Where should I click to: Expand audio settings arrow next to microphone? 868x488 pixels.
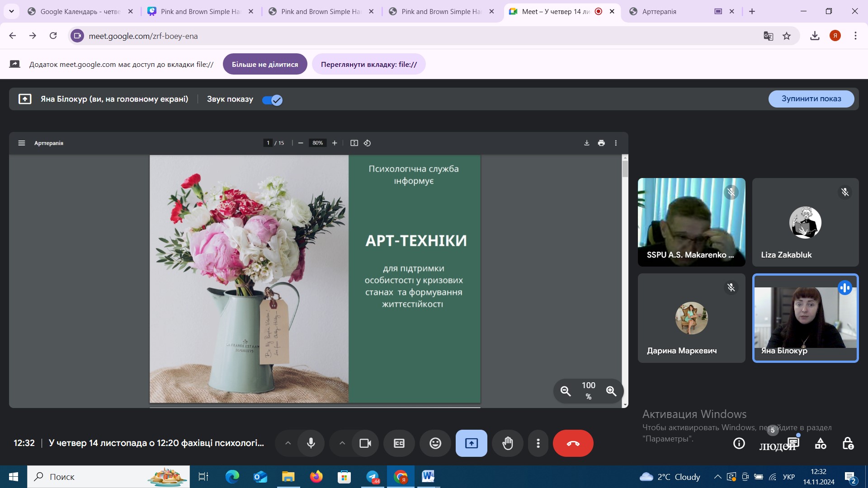tap(288, 443)
